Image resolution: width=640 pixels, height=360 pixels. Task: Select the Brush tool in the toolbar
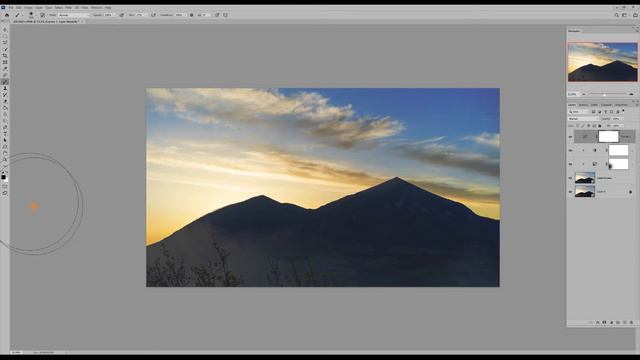pyautogui.click(x=5, y=82)
